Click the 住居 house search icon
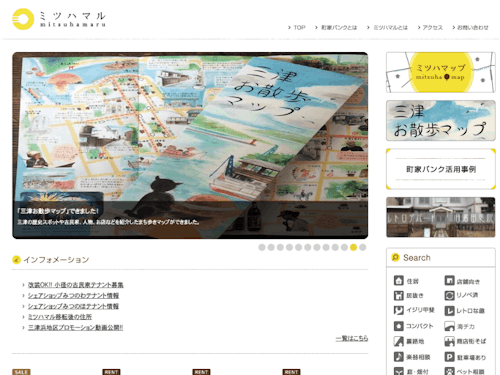Image resolution: width=500 pixels, height=375 pixels. [x=399, y=281]
